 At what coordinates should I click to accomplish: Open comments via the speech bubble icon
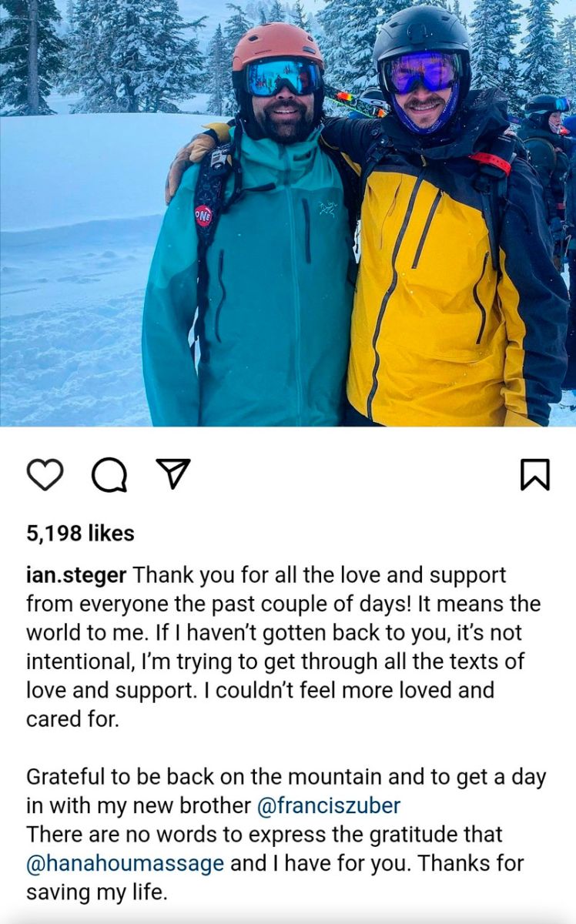109,474
